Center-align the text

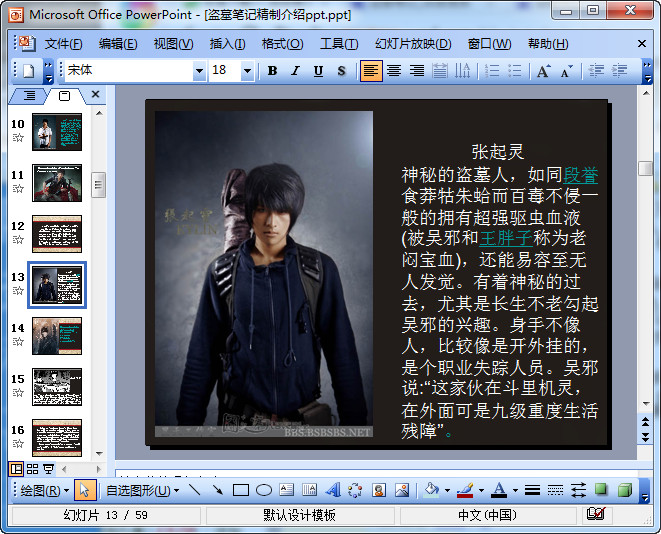(394, 71)
